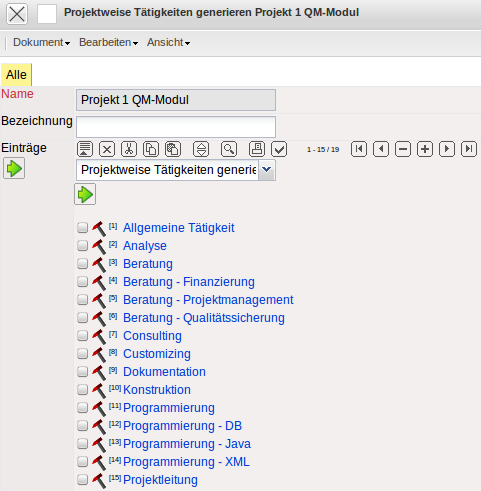Viewport: 481px width, 491px height.
Task: Delete entries with the X toolbar icon
Action: [x=107, y=149]
